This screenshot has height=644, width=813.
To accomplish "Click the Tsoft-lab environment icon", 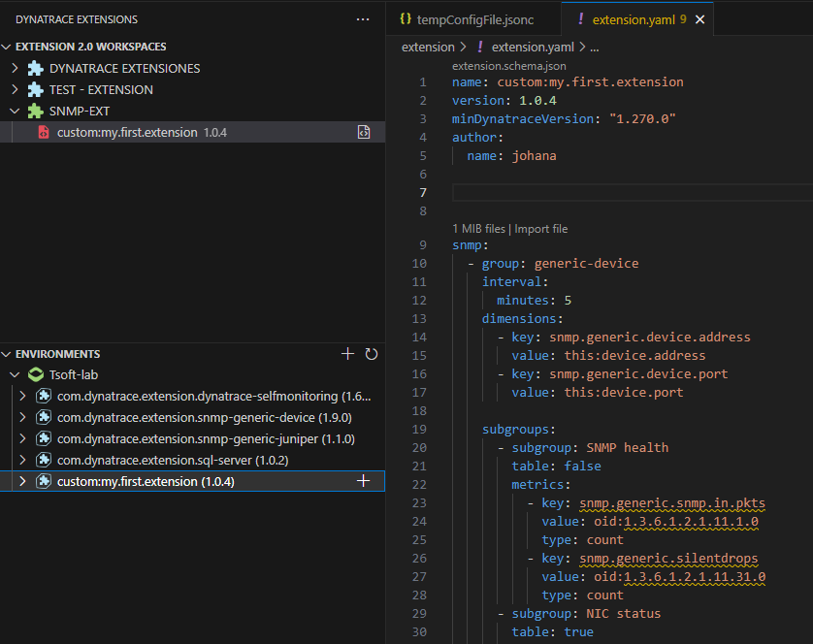I will [36, 374].
